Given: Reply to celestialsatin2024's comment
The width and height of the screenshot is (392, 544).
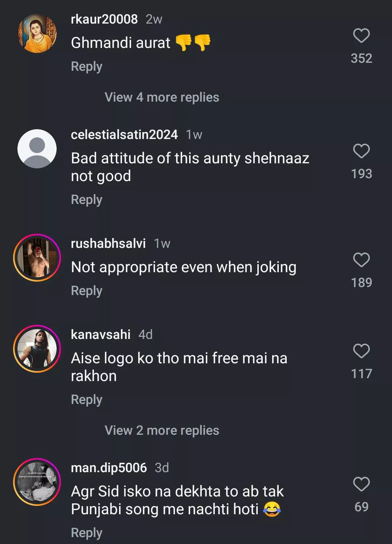Looking at the screenshot, I should click(x=86, y=200).
